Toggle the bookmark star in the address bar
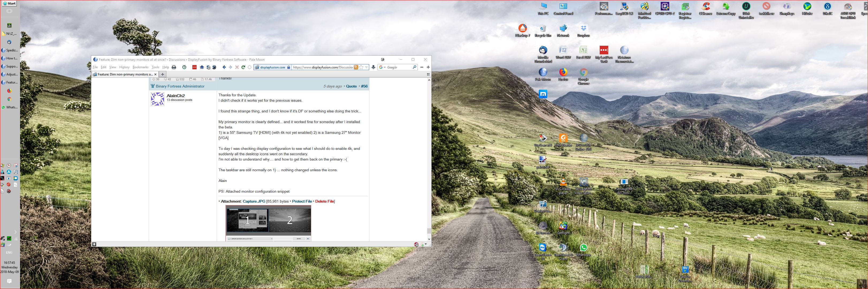Screen dimensions: 868x289 point(362,67)
